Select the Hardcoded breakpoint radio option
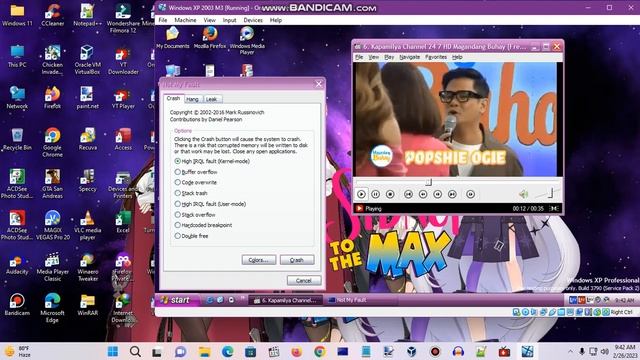The height and width of the screenshot is (360, 640). [x=203, y=225]
